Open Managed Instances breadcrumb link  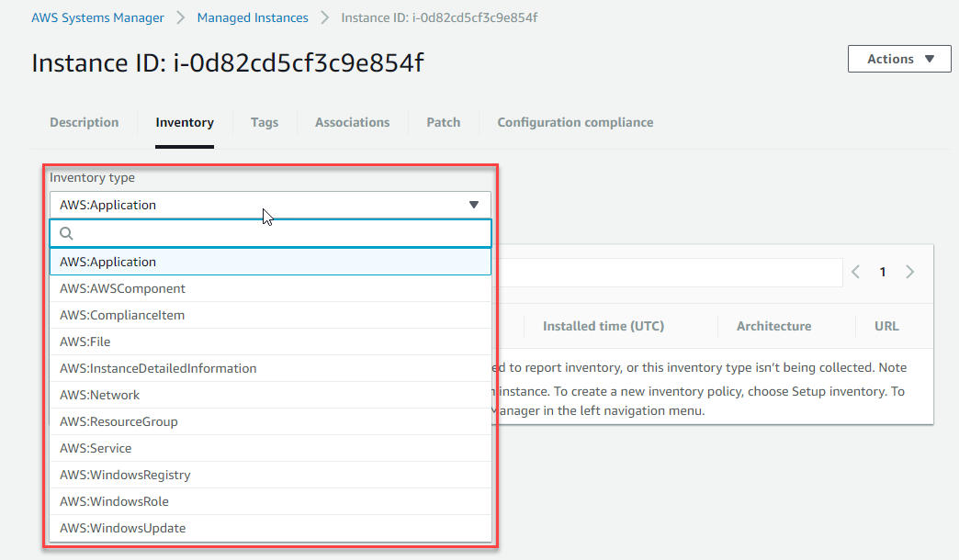click(253, 17)
